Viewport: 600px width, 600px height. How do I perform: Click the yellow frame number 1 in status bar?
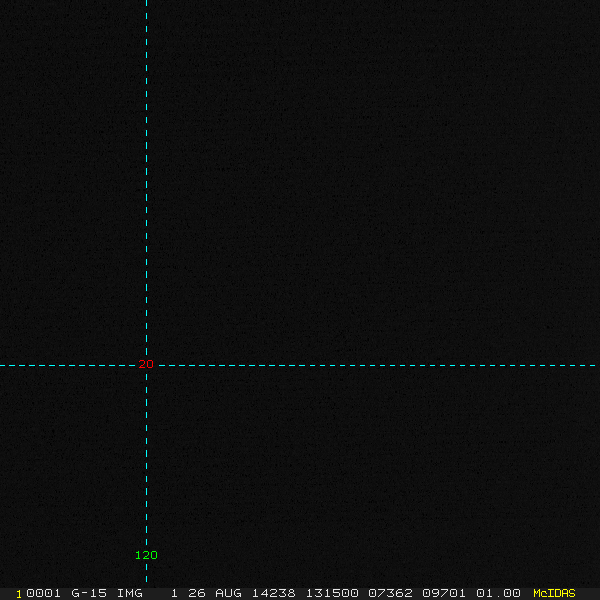click(x=19, y=593)
